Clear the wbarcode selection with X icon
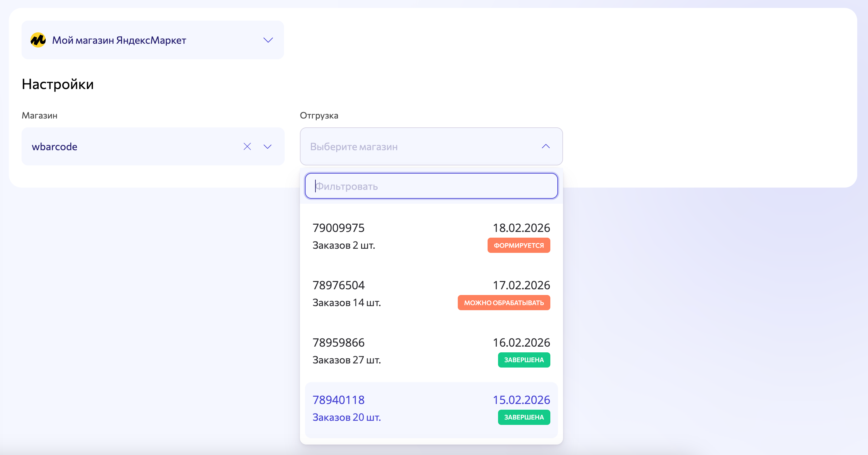Screen dimensions: 868x455 click(247, 146)
